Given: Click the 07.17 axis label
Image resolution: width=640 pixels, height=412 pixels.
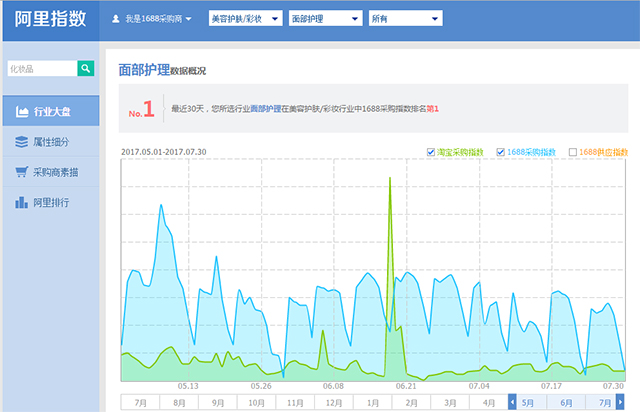Looking at the screenshot, I should pyautogui.click(x=551, y=386).
